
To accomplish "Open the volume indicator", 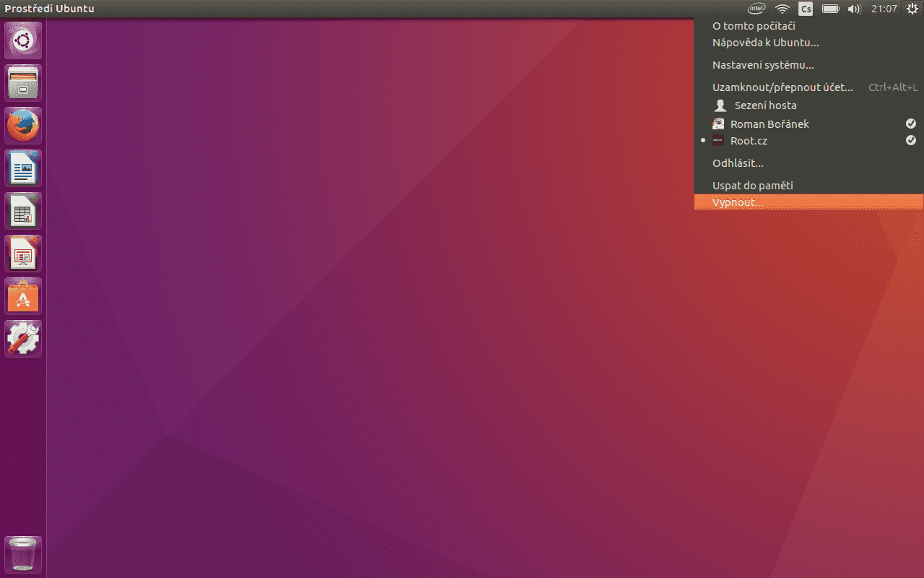I will (854, 9).
